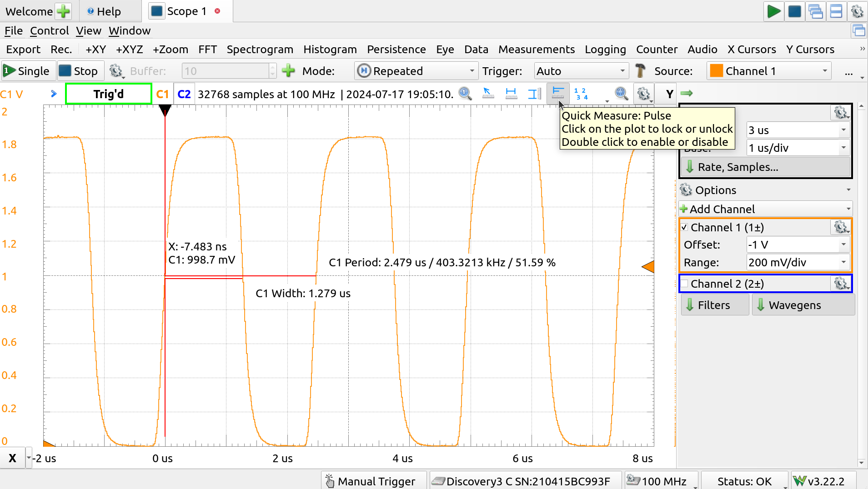Image resolution: width=868 pixels, height=489 pixels.
Task: Uncheck the Channel 1 checkbox
Action: pyautogui.click(x=684, y=227)
